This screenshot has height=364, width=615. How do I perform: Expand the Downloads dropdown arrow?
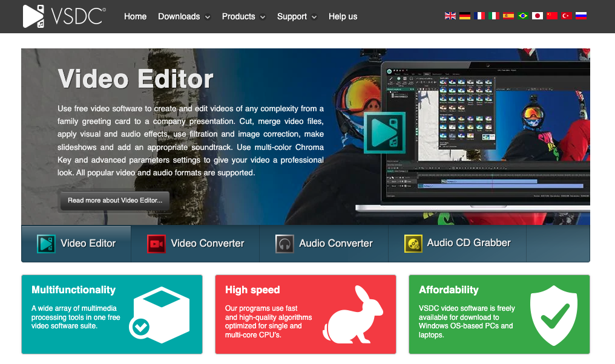(208, 18)
